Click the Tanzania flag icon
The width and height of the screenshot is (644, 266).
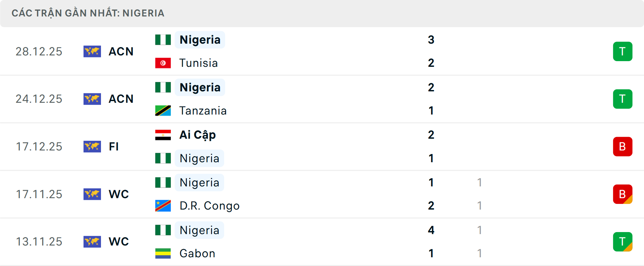point(163,110)
